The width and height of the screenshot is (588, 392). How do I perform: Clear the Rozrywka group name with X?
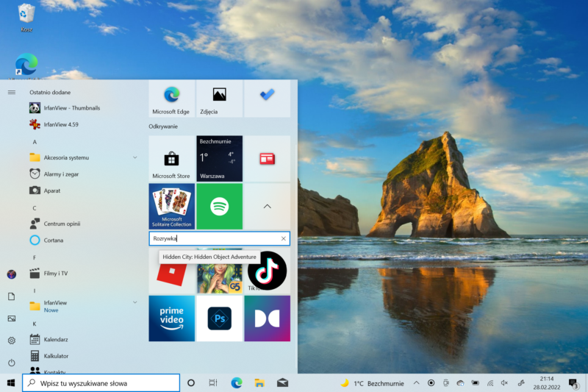(284, 239)
